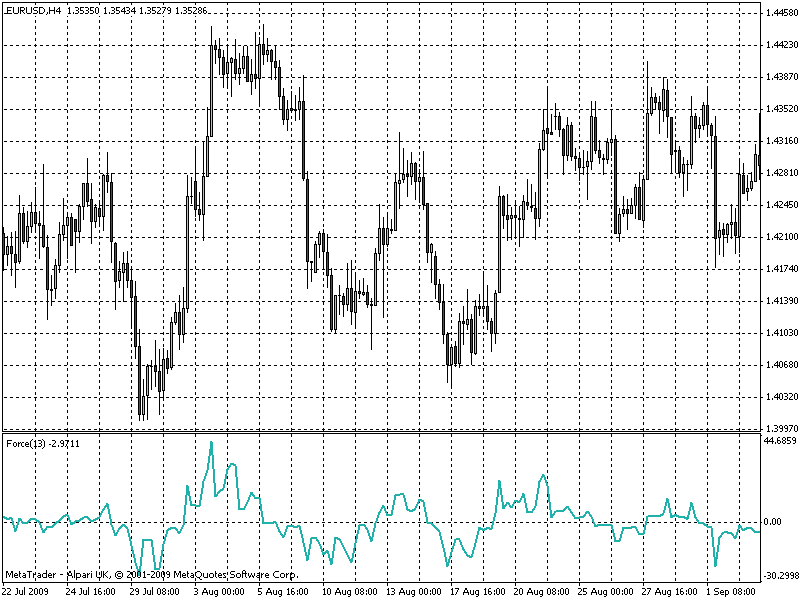The width and height of the screenshot is (800, 600).
Task: Click the 1.44580 price axis label
Action: pos(782,13)
